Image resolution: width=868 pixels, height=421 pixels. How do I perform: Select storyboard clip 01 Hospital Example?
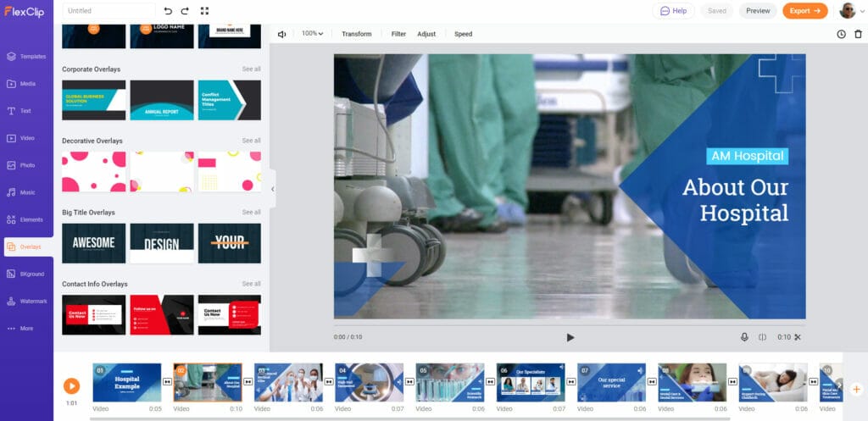pyautogui.click(x=127, y=382)
